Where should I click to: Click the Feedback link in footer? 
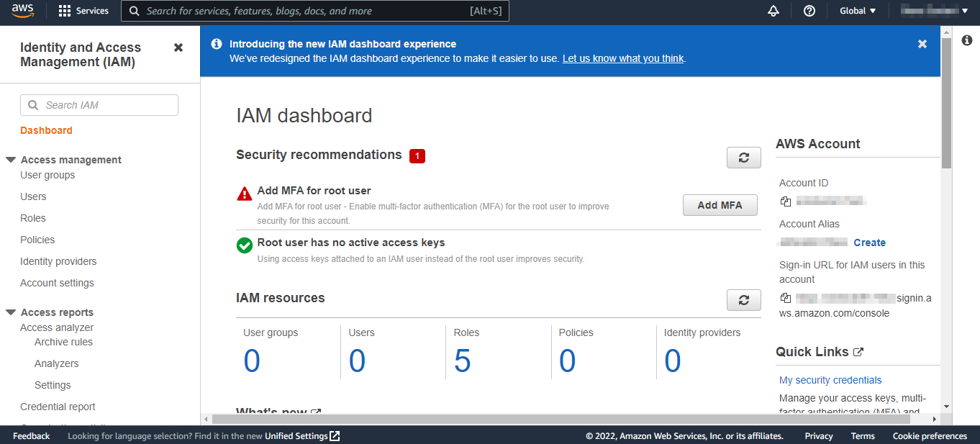pos(32,436)
